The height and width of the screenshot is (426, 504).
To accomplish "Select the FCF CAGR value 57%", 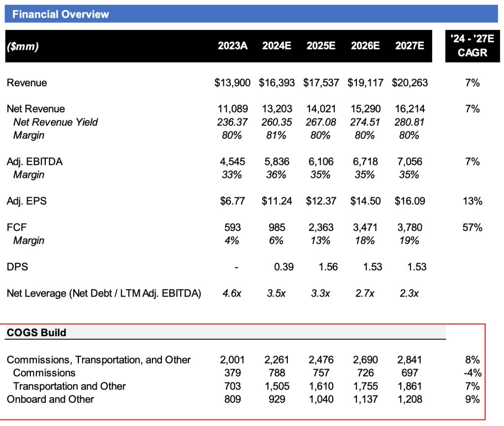I will [472, 228].
